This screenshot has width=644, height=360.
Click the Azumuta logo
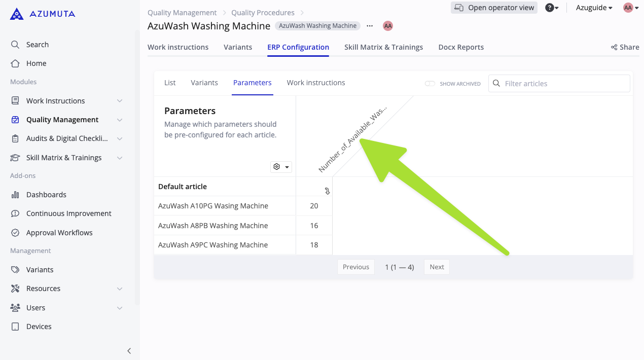click(42, 14)
